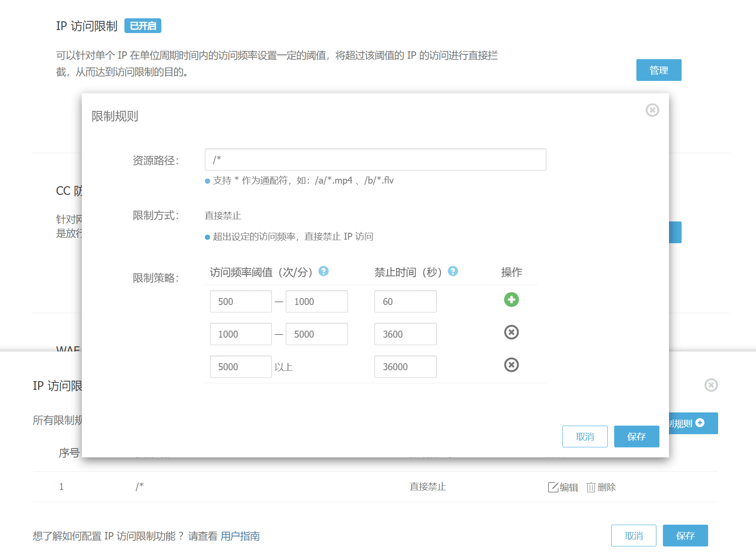Click 删除 trash icon for rule 1
Viewport: 756px width, 556px height.
pyautogui.click(x=591, y=487)
